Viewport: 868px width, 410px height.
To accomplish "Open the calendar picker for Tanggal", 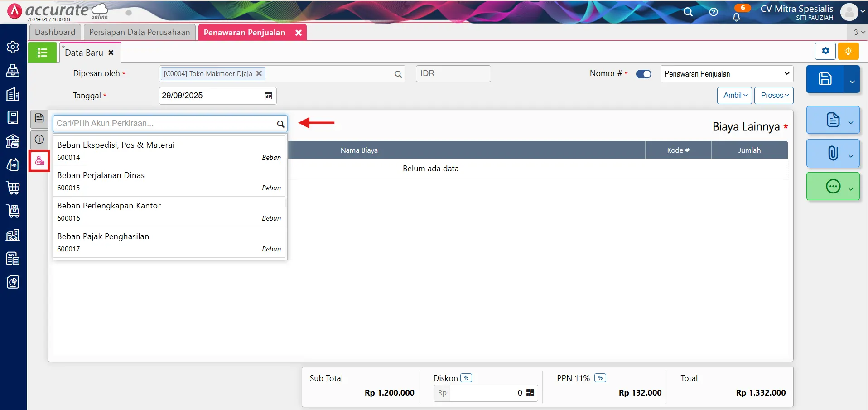I will (268, 96).
